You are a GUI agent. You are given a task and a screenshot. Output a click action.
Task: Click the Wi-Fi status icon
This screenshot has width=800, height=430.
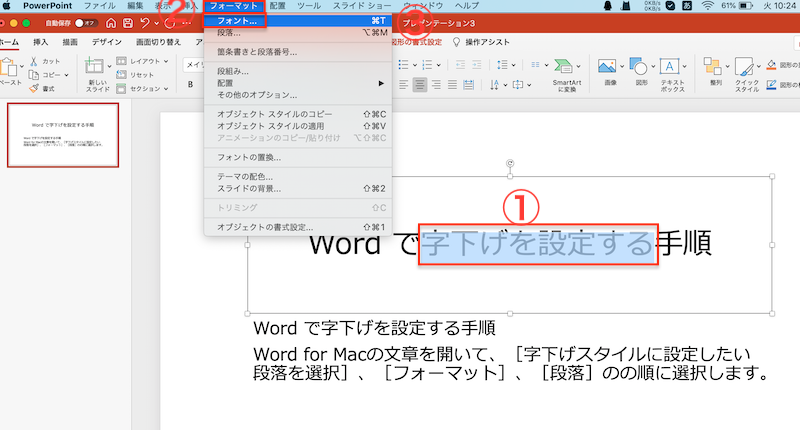[707, 6]
